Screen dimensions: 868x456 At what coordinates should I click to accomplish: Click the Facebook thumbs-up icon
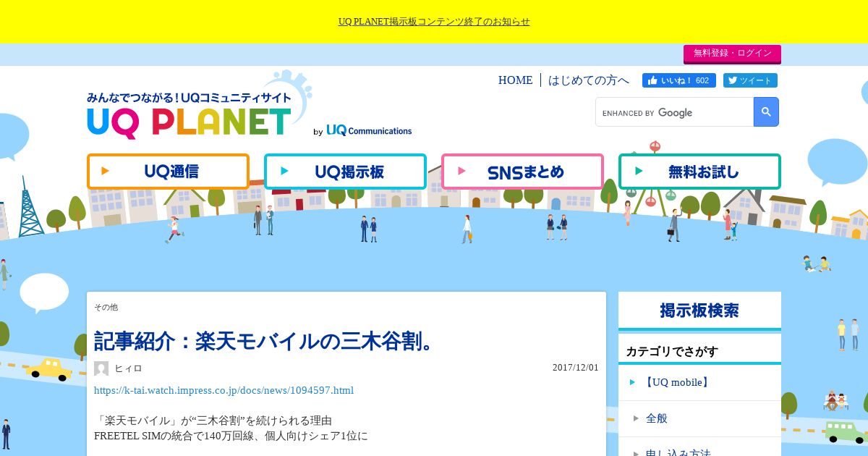(652, 80)
